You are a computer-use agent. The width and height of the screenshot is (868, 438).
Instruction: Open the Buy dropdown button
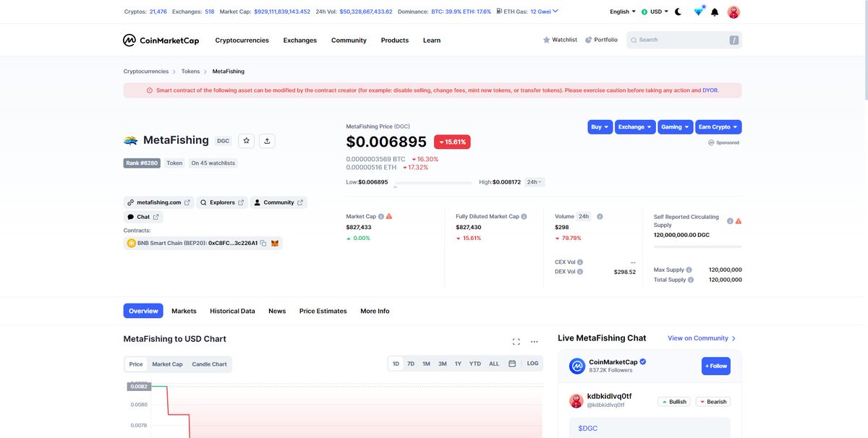pyautogui.click(x=600, y=127)
